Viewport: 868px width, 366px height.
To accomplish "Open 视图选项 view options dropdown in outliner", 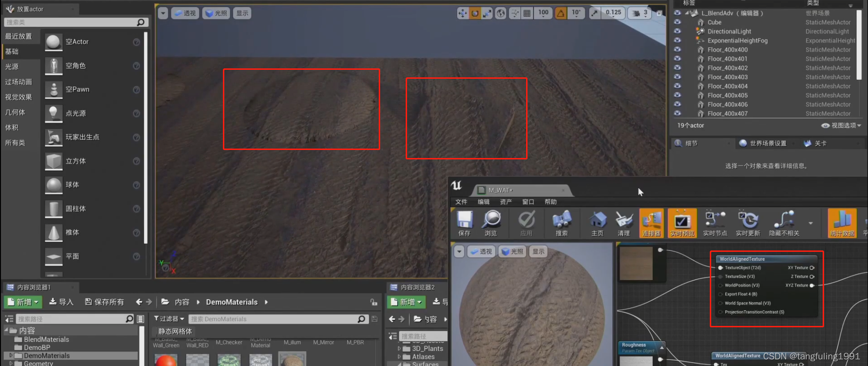I will coord(841,125).
